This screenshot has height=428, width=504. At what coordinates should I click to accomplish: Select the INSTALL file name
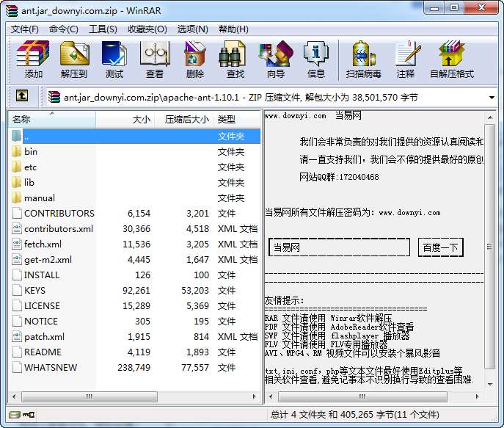coord(42,275)
